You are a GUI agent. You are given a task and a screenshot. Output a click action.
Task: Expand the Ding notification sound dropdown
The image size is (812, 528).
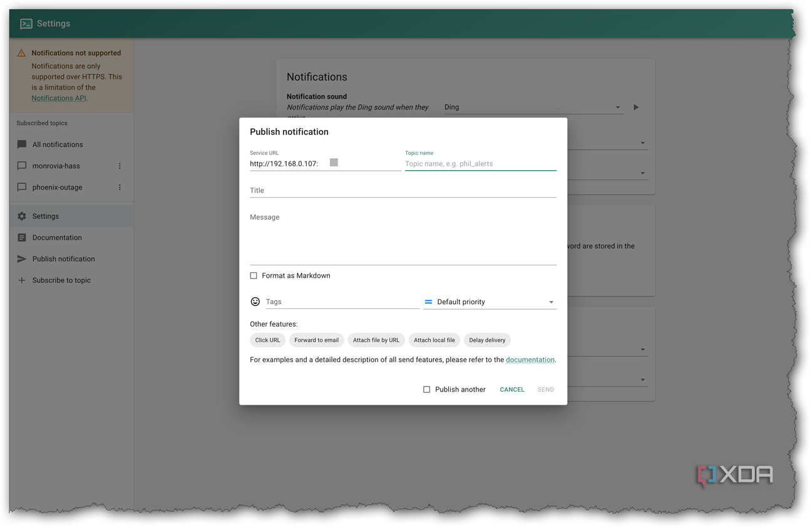[533, 107]
